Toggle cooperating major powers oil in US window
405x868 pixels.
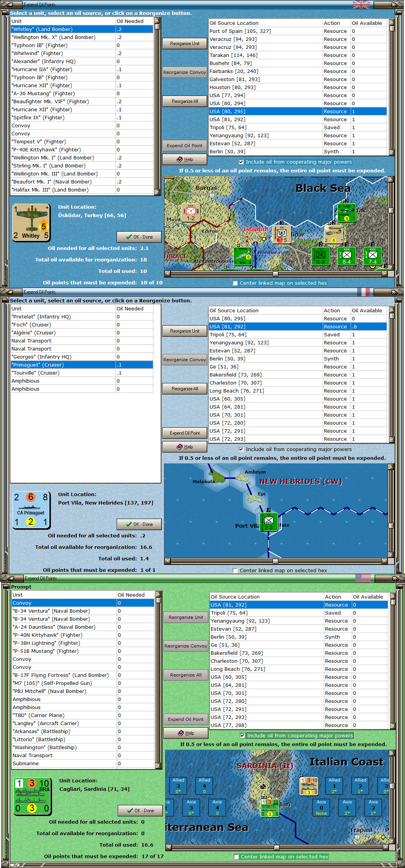tap(242, 736)
